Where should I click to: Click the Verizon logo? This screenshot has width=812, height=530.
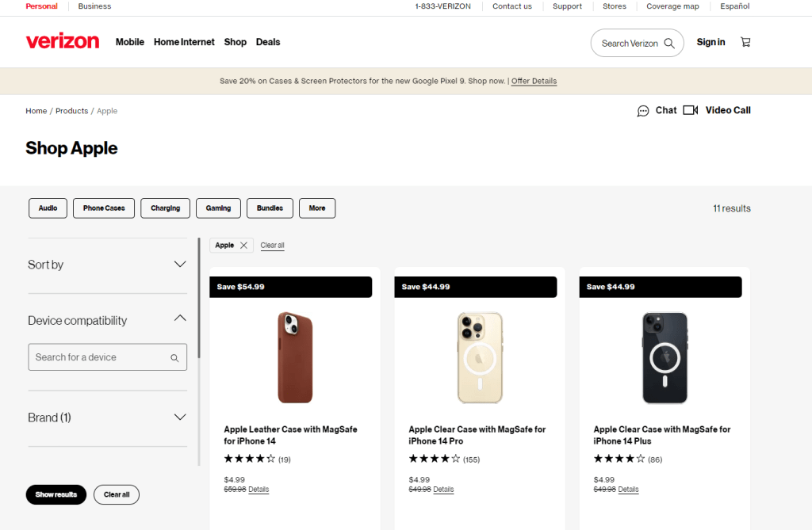tap(63, 42)
